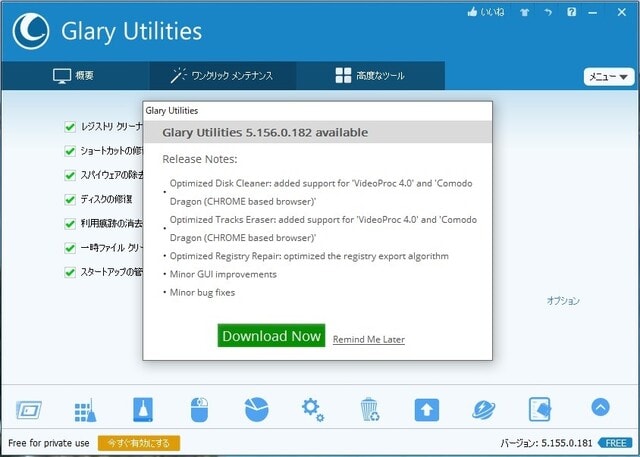Toggle the 利用痕跡の消去 checkbox
This screenshot has height=457, width=640.
70,224
